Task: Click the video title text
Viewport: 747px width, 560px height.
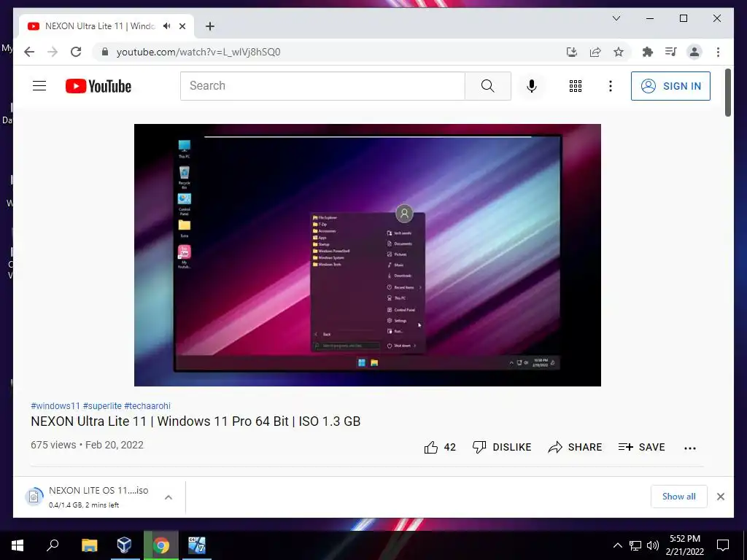Action: 196,421
